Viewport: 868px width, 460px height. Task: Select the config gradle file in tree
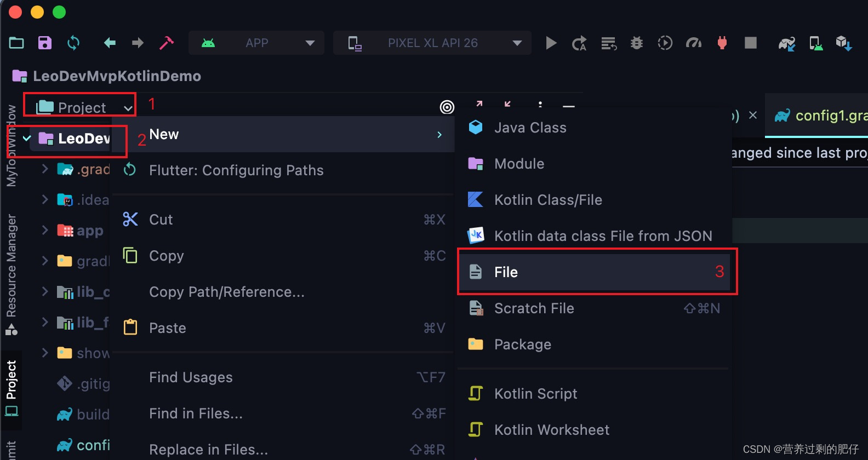point(83,445)
